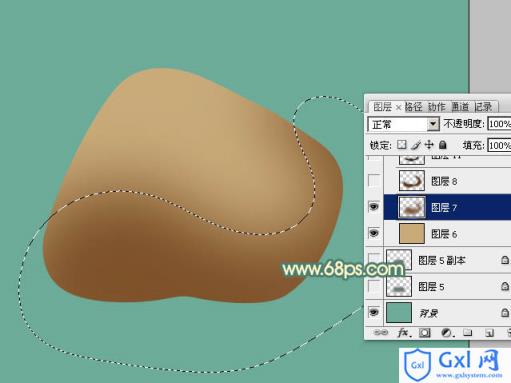The width and height of the screenshot is (511, 383).
Task: Hide layer 图层 6 visibility eye
Action: click(374, 233)
